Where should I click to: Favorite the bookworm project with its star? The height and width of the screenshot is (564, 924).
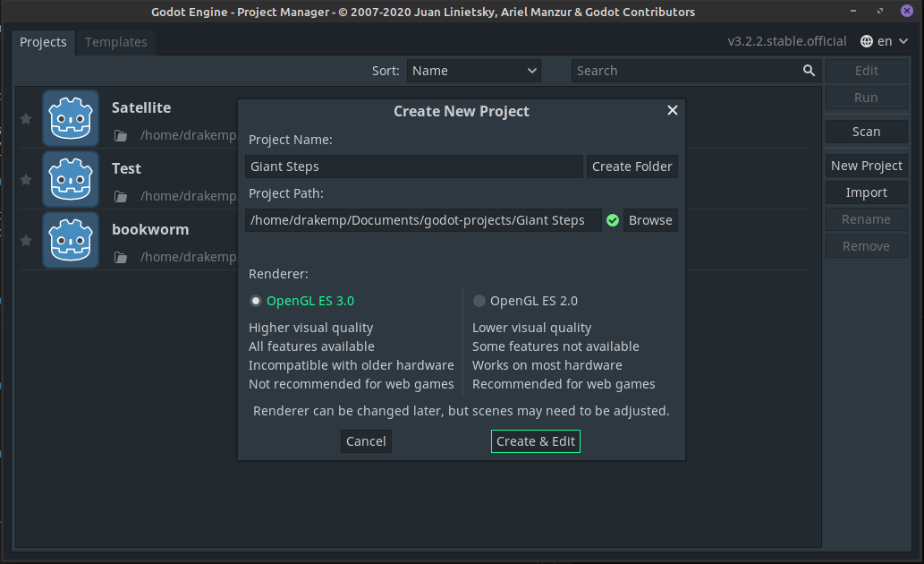point(26,240)
